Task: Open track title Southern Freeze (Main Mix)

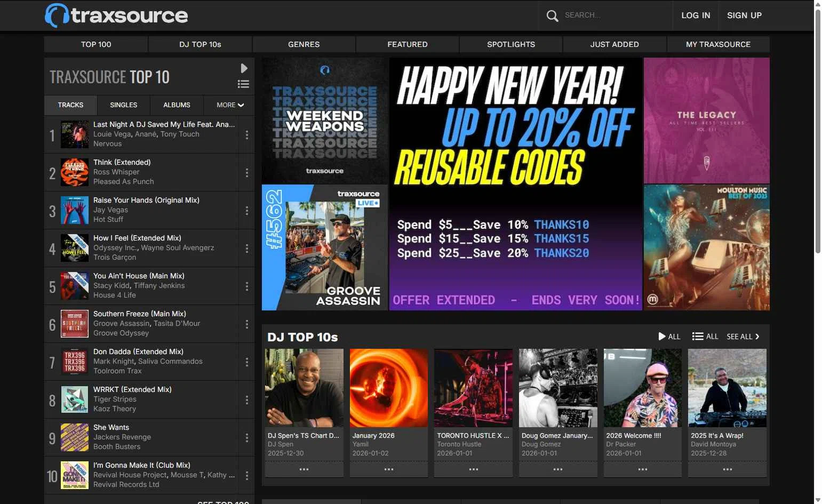Action: pyautogui.click(x=140, y=314)
